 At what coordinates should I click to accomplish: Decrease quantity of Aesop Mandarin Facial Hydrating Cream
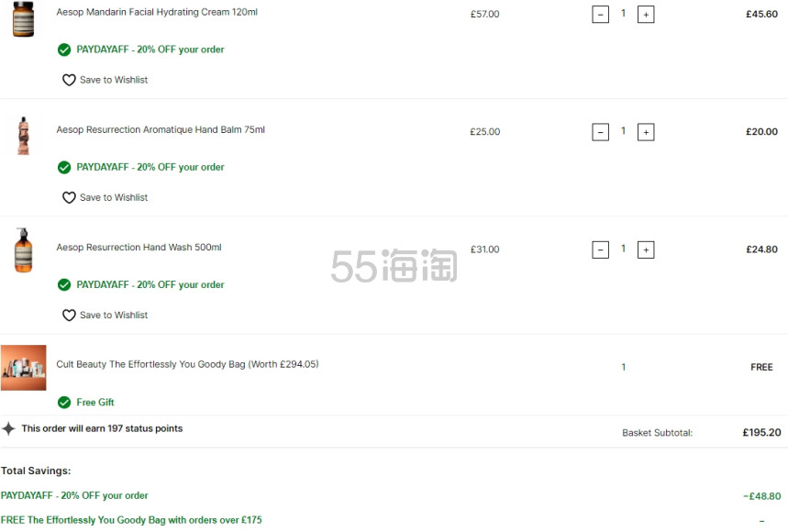pyautogui.click(x=601, y=15)
